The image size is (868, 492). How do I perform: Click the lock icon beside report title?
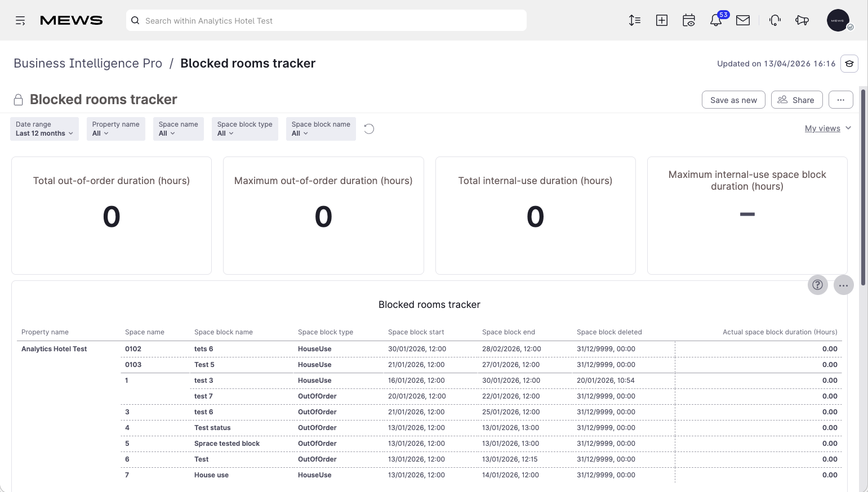(x=19, y=100)
